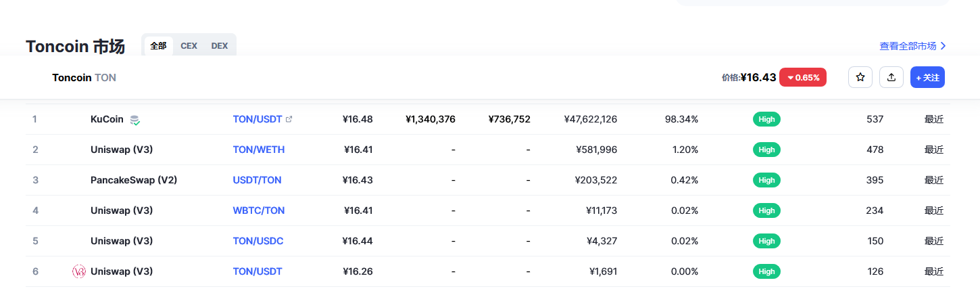Click the liquidity score 395

pos(875,180)
